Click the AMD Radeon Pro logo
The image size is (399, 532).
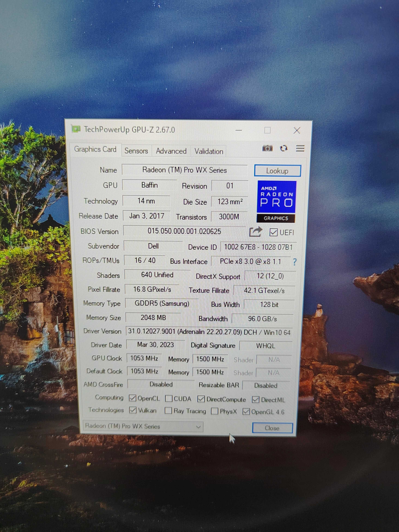(x=276, y=202)
